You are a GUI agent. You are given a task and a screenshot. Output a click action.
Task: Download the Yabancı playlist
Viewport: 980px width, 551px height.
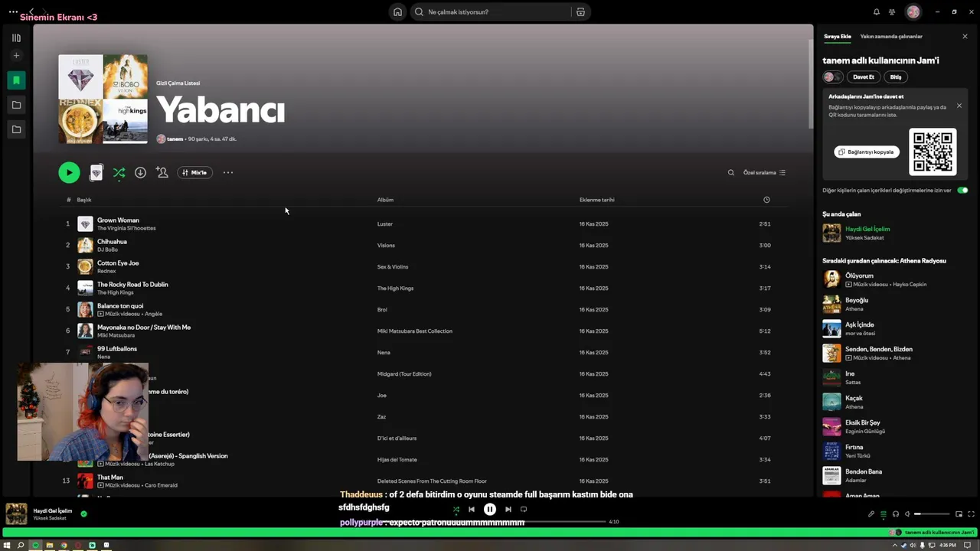point(140,172)
